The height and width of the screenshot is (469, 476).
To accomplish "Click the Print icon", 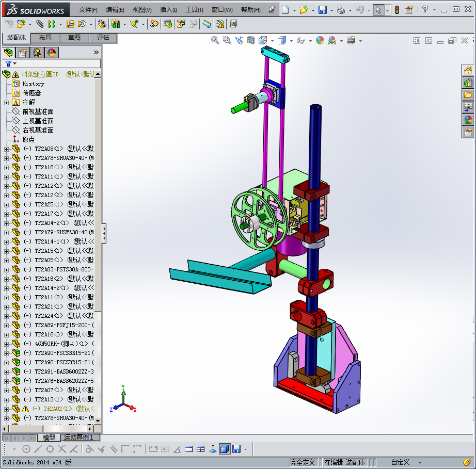I will coord(341,10).
